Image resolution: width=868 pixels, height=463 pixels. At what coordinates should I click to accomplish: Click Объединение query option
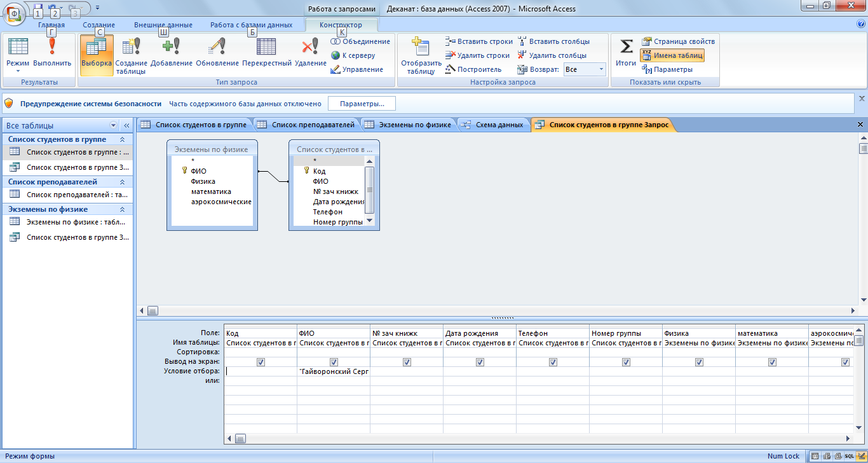(360, 41)
